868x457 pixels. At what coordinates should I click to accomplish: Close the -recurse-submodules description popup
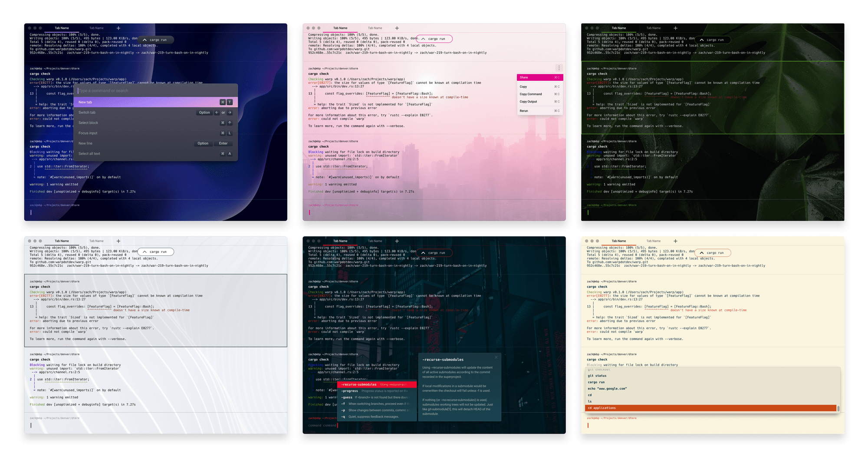(496, 357)
